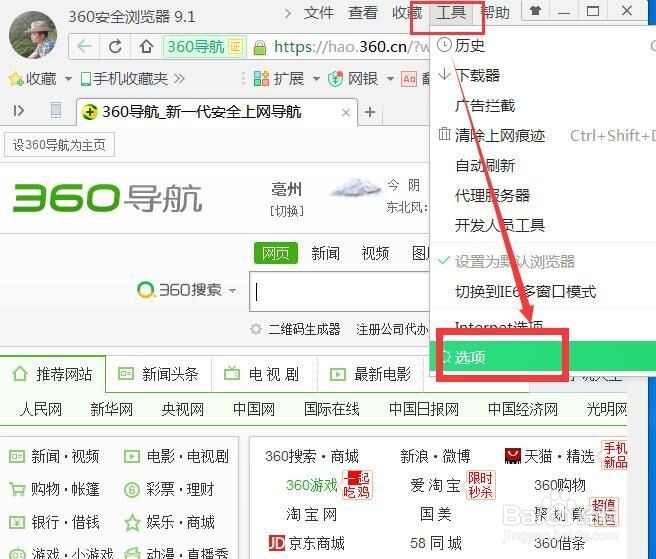Image resolution: width=656 pixels, height=559 pixels.
Task: Expand more bookmarks chevron after 手机收藏夹
Action: pyautogui.click(x=179, y=78)
